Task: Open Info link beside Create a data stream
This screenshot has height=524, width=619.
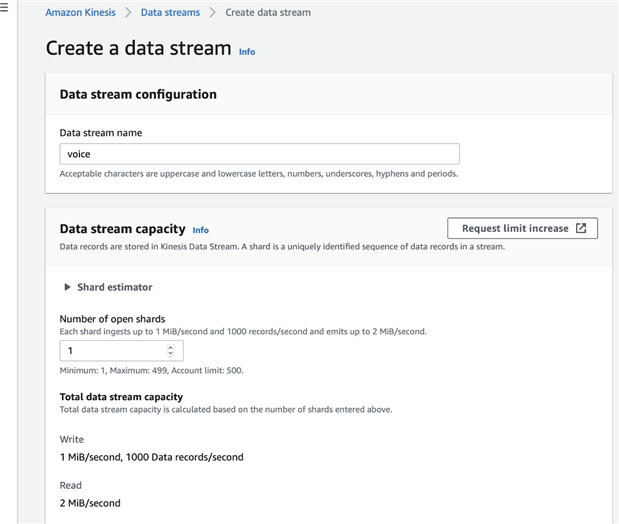Action: coord(247,52)
